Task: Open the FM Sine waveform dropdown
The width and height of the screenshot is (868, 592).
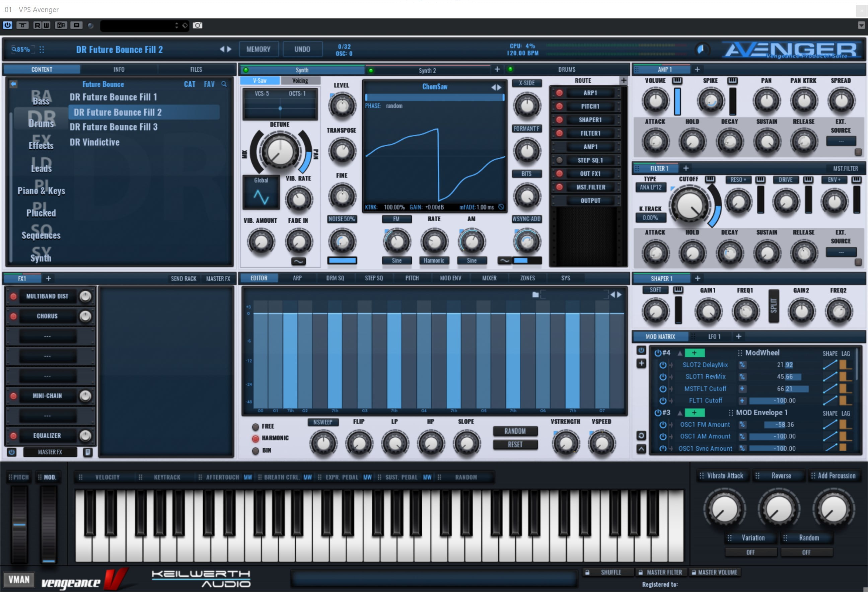Action: (396, 261)
